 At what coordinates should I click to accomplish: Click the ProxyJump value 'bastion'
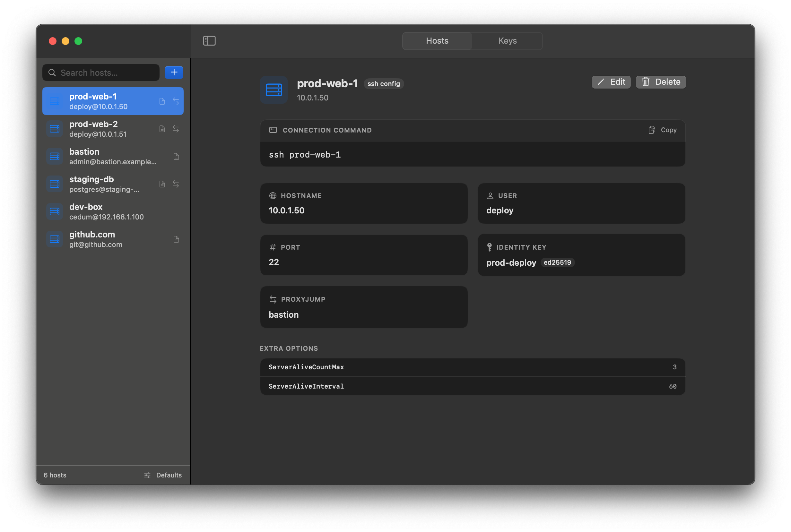tap(283, 314)
